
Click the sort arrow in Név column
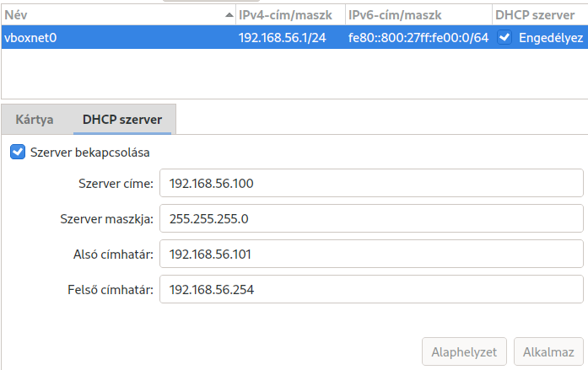pos(229,15)
